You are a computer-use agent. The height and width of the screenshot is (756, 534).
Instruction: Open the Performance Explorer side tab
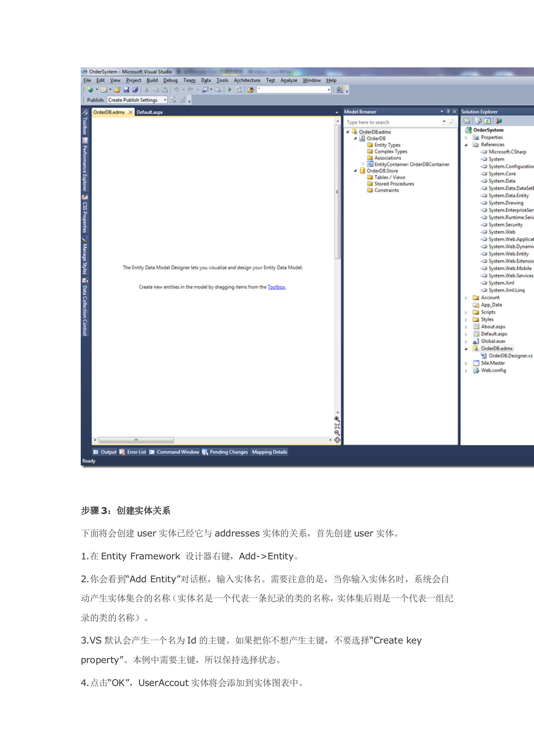(x=85, y=165)
